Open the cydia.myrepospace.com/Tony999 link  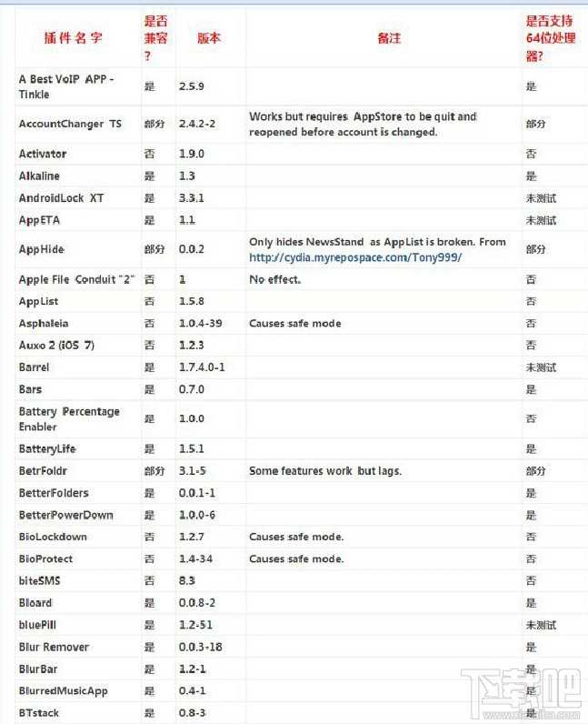[x=355, y=257]
